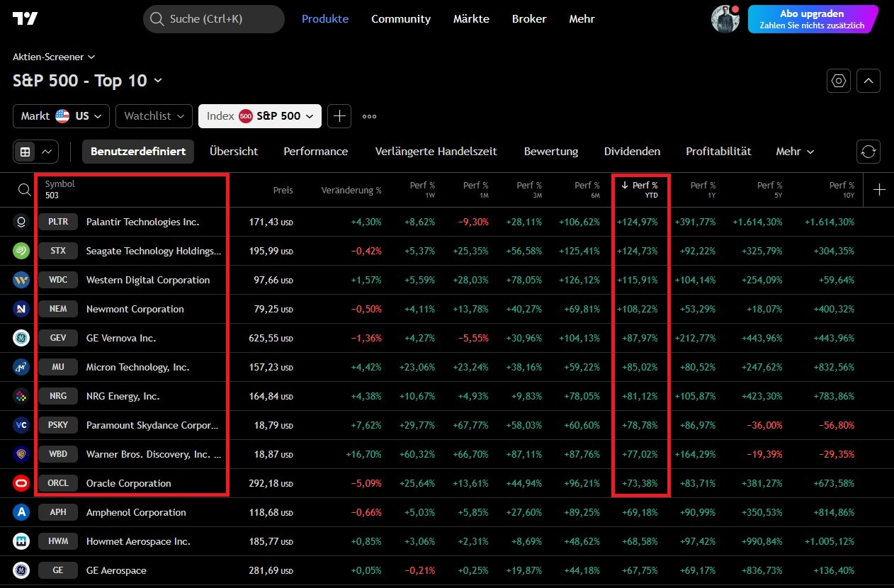Open the Watchlist filter dropdown

[154, 116]
